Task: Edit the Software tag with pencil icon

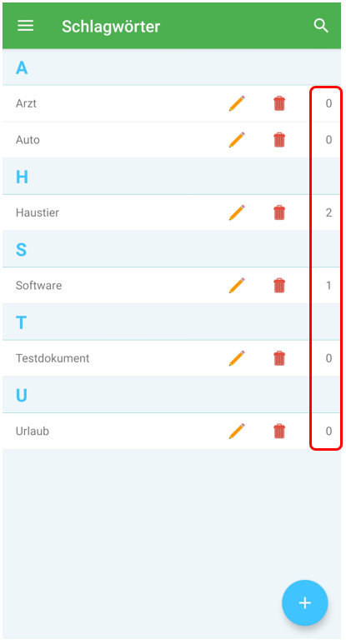Action: [237, 286]
